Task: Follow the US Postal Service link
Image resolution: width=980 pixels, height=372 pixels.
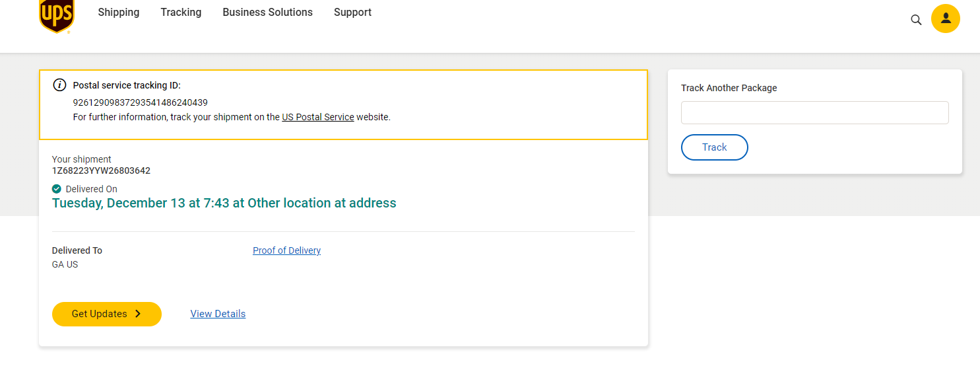Action: (318, 117)
